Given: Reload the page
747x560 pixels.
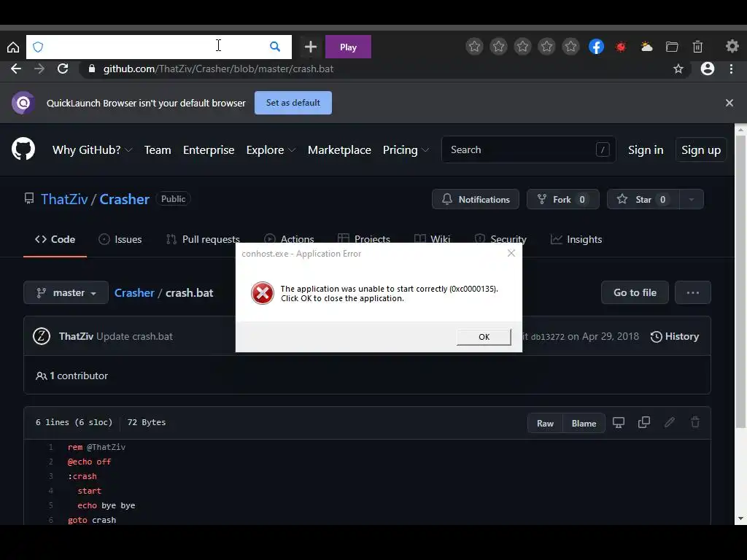Looking at the screenshot, I should tap(63, 69).
